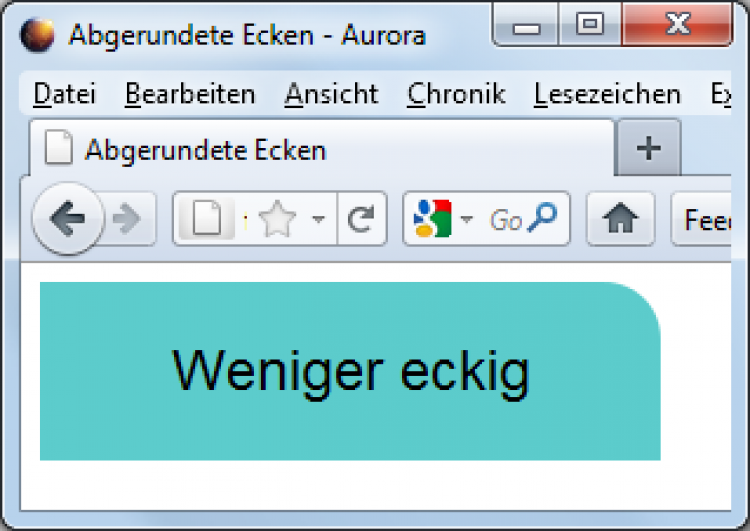750x531 pixels.
Task: Select the Abgerundete Ecken tab
Action: coord(205,151)
